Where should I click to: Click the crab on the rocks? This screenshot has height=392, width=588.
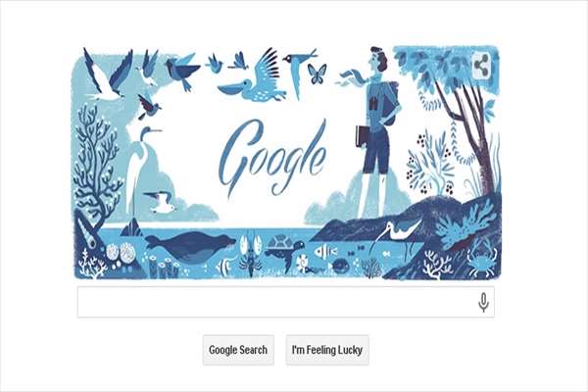pyautogui.click(x=482, y=260)
